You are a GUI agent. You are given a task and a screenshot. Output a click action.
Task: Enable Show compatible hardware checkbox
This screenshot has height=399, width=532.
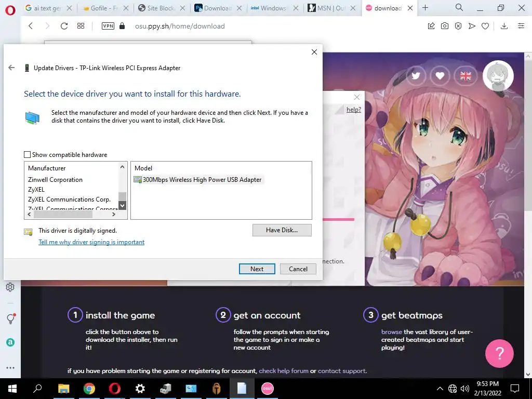28,155
